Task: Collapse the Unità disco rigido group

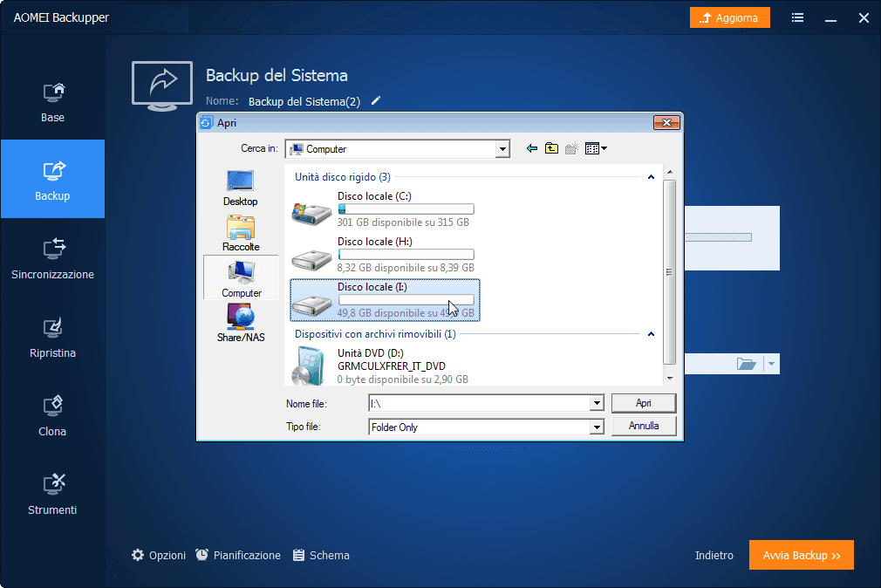Action: [651, 177]
